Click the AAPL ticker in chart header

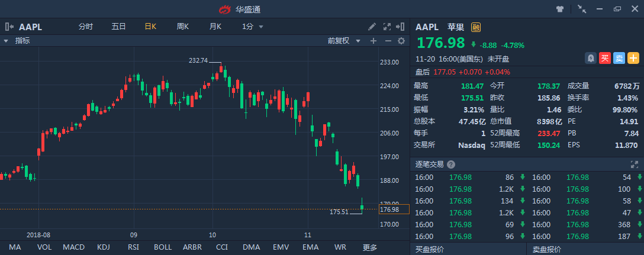(x=30, y=27)
